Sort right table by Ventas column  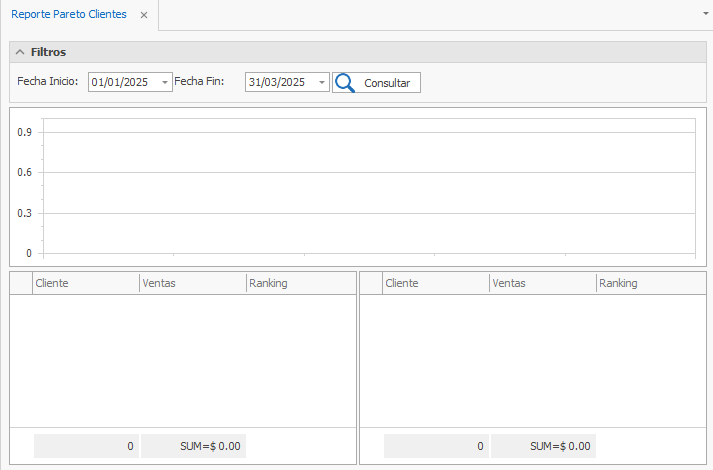tap(542, 283)
